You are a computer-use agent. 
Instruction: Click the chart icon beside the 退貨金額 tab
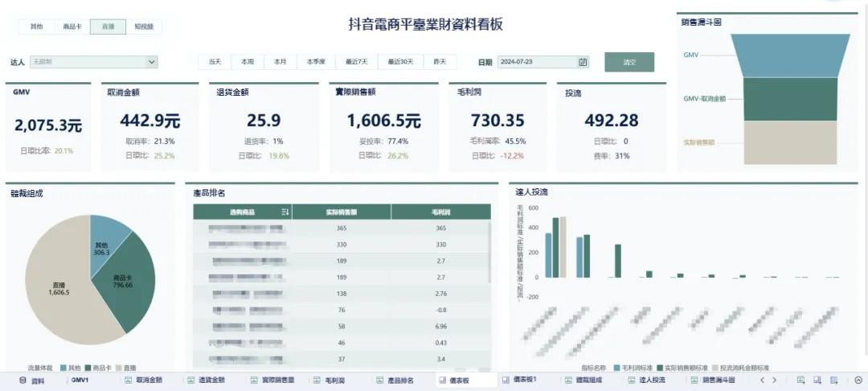[191, 381]
